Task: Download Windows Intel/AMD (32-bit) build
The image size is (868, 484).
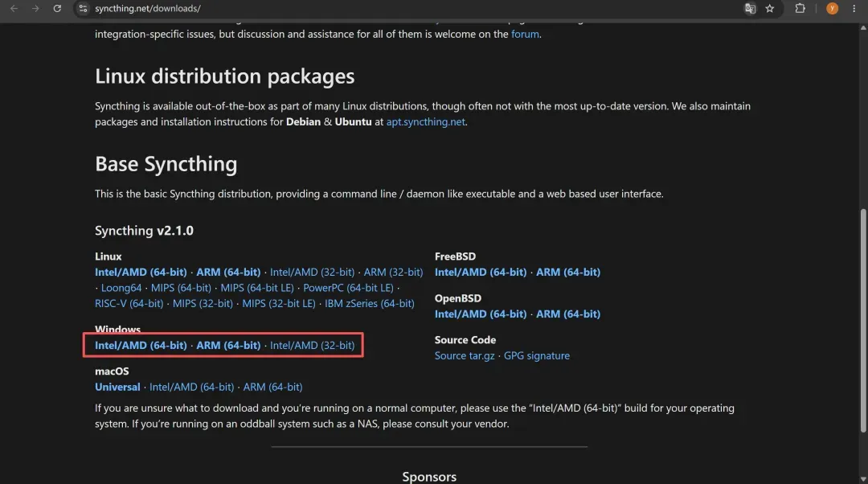Action: click(x=312, y=345)
